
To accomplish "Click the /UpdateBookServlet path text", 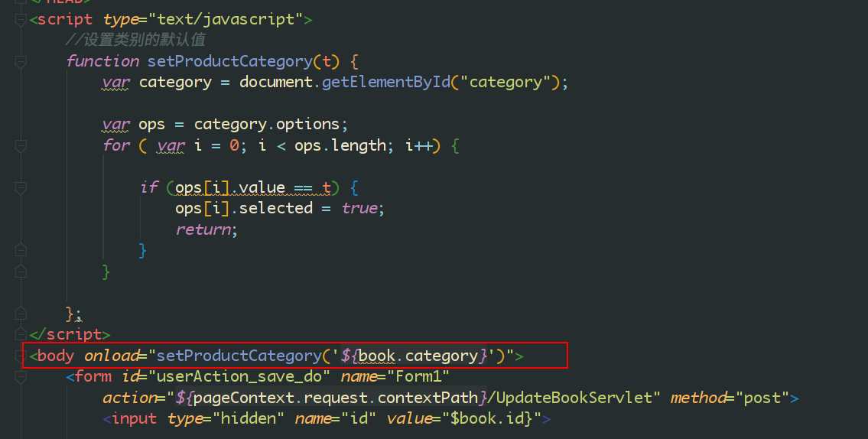I will pos(570,398).
